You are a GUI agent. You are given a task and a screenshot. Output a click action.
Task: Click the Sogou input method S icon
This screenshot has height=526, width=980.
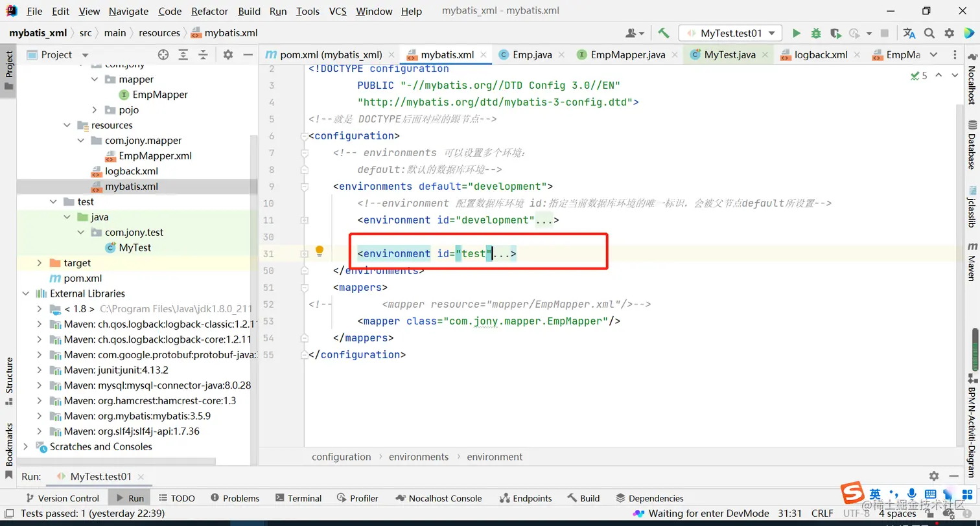[x=851, y=494]
